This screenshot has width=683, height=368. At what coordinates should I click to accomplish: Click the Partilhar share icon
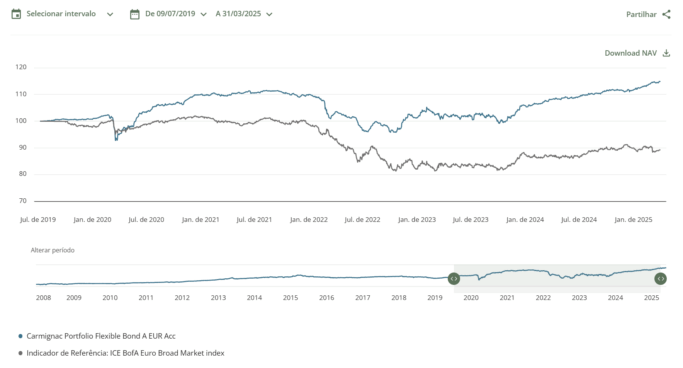click(666, 14)
